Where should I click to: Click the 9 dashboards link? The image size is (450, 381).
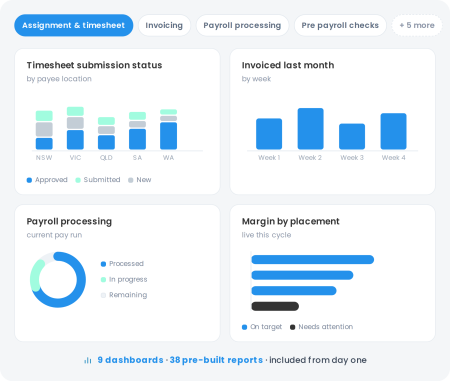pos(130,360)
